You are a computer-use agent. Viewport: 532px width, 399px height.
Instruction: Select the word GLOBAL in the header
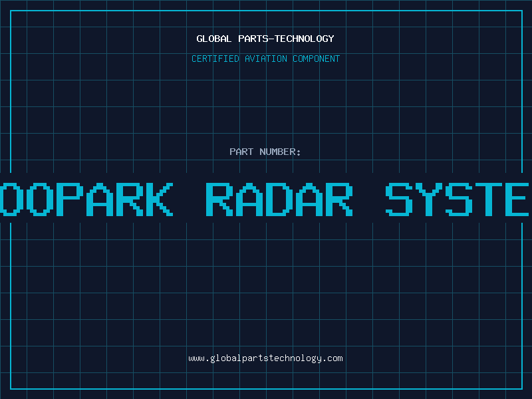click(212, 39)
